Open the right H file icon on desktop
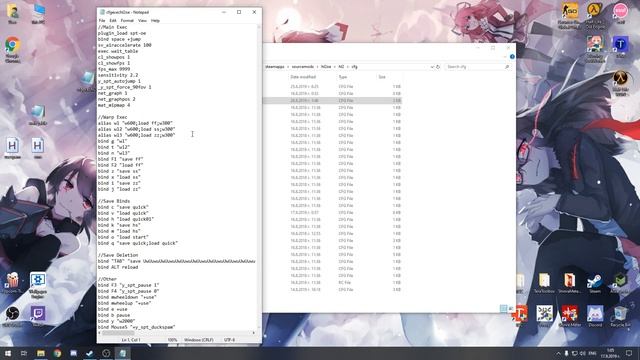 (38, 147)
